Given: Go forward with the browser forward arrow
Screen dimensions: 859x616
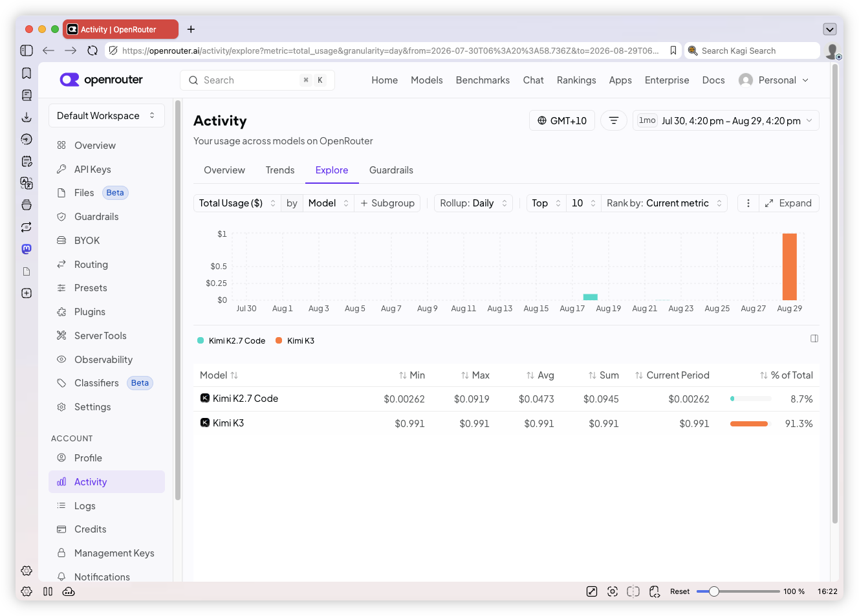Looking at the screenshot, I should click(71, 50).
